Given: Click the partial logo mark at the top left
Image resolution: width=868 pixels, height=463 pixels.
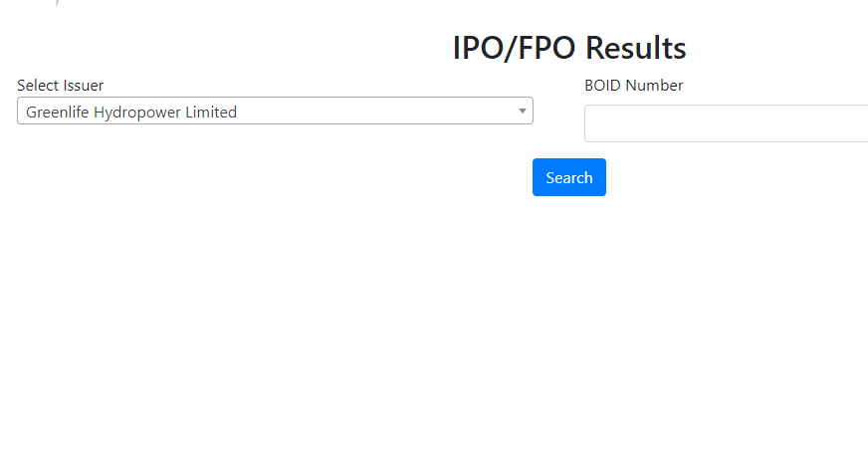Looking at the screenshot, I should (x=57, y=3).
